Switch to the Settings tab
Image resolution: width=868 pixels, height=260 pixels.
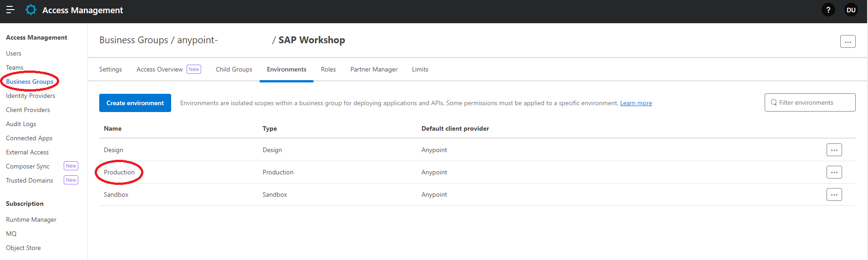click(111, 69)
